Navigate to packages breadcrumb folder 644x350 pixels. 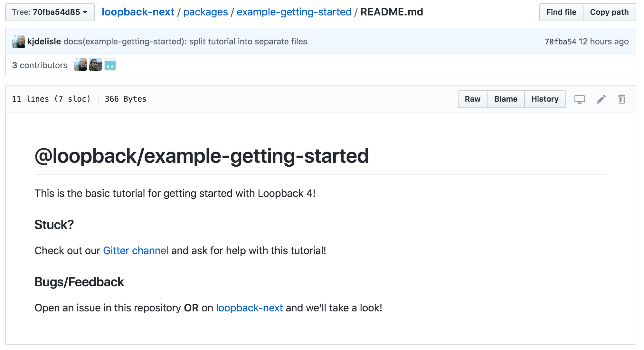(x=205, y=12)
